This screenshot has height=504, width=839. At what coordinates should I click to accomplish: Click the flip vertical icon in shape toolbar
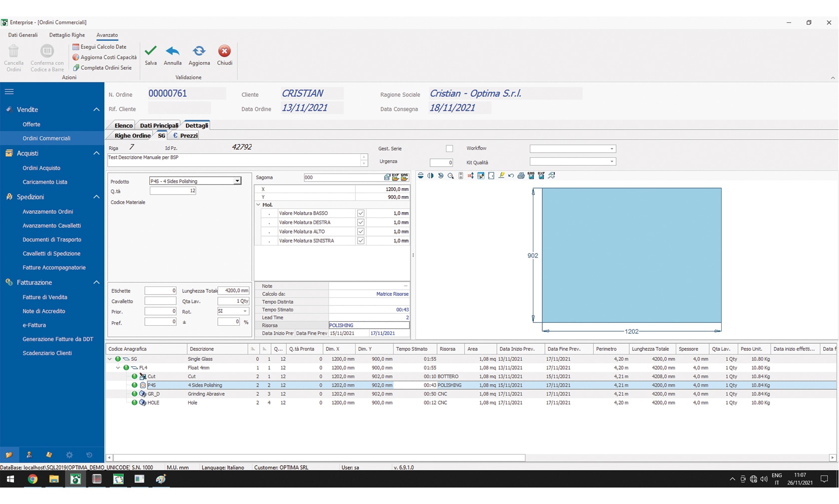(x=420, y=176)
